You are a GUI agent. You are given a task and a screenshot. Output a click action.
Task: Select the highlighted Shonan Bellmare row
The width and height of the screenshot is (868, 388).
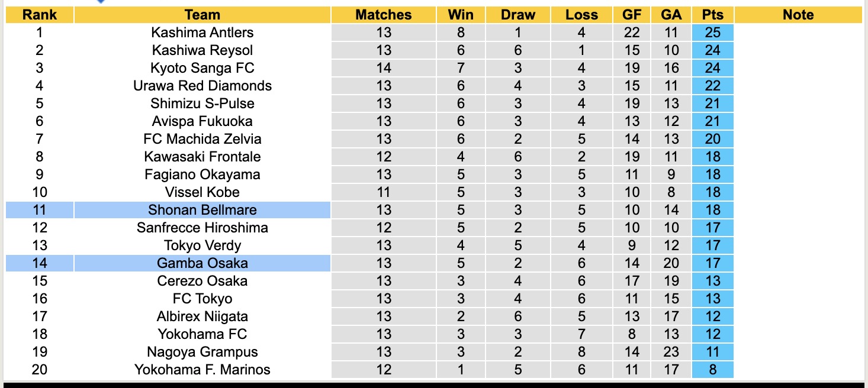tap(202, 210)
